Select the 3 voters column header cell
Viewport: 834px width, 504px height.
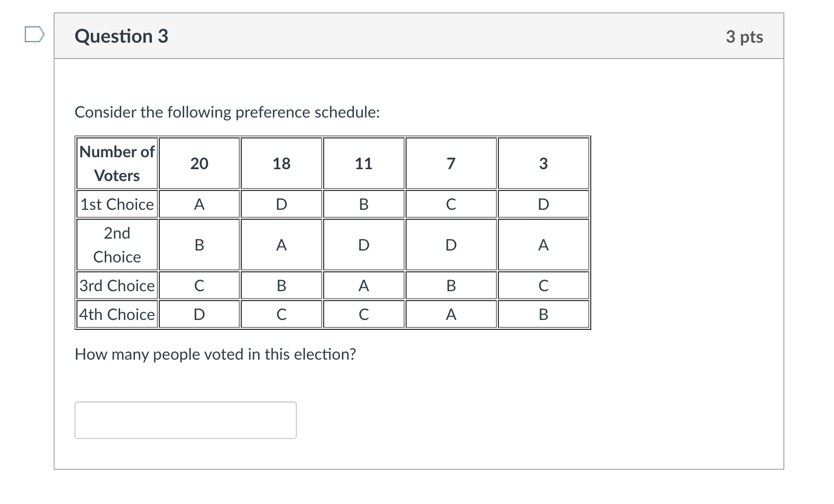544,163
